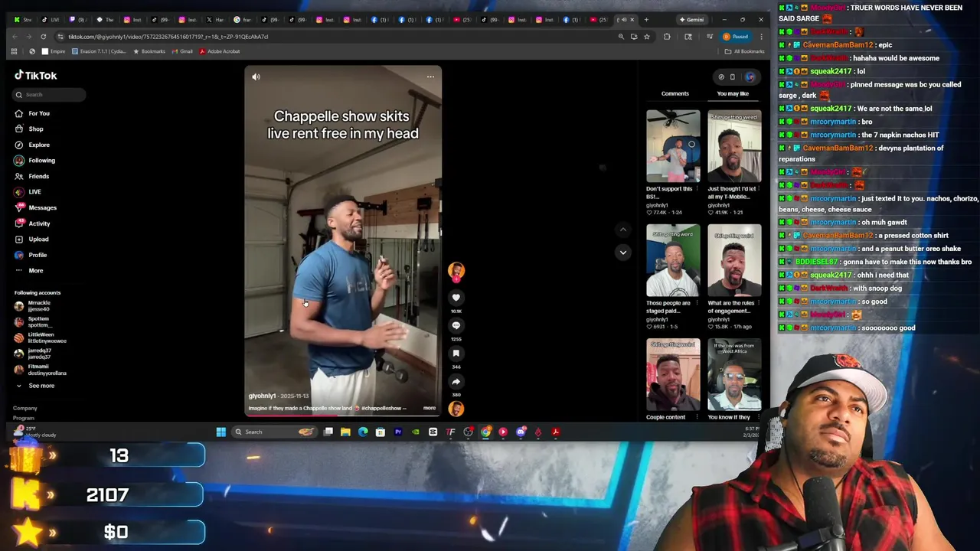
Task: Click the phone icon in top-right pill
Action: [733, 77]
